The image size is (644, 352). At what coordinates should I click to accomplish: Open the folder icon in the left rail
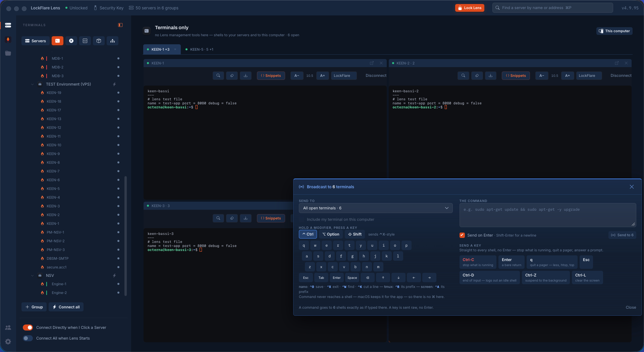[x=8, y=53]
